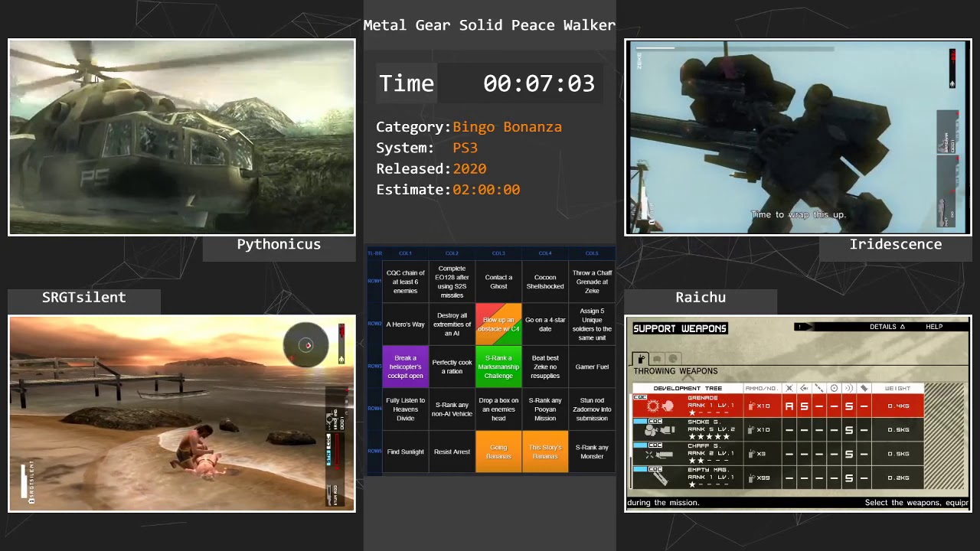Click the collapse chevron under Throwing Weapons

click(688, 378)
